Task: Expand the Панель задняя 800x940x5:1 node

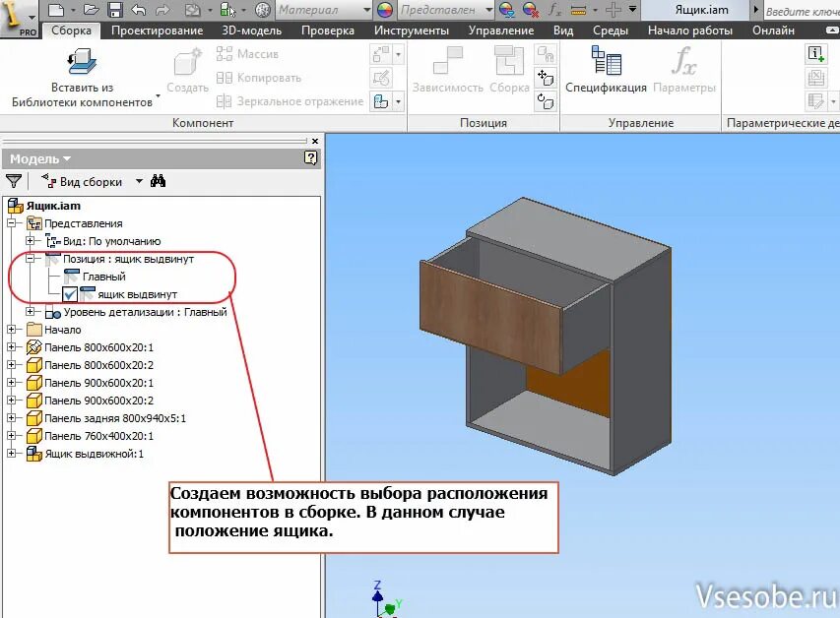Action: pos(11,417)
